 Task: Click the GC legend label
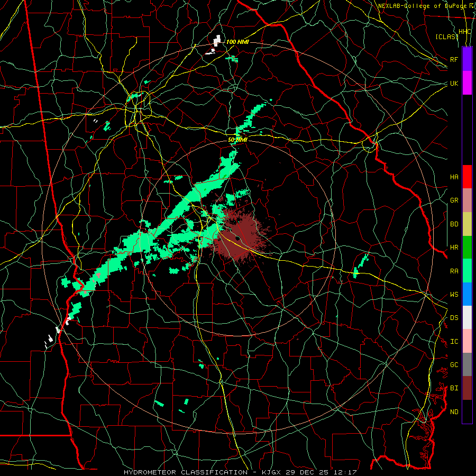click(454, 364)
